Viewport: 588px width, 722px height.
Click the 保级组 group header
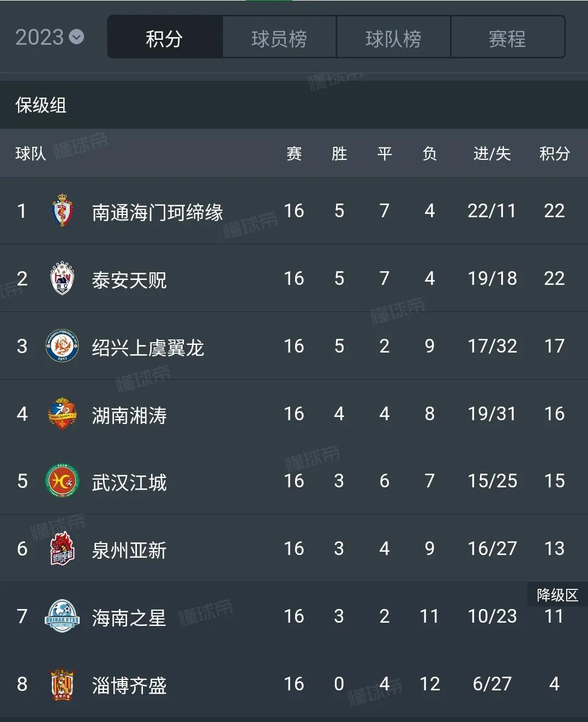41,105
